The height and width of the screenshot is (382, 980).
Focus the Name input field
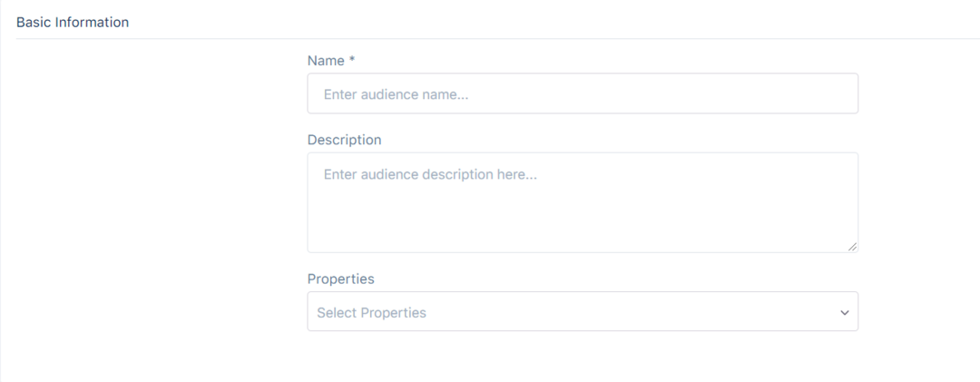pyautogui.click(x=583, y=93)
